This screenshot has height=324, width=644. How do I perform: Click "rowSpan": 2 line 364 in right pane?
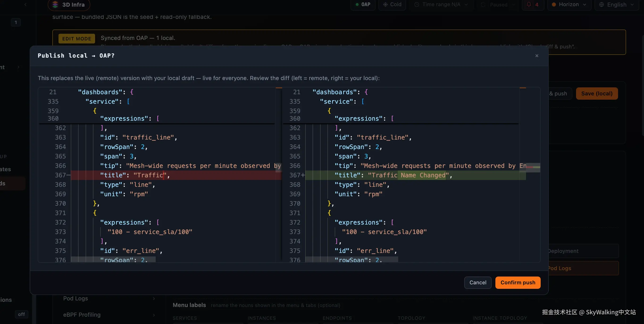[x=358, y=147]
